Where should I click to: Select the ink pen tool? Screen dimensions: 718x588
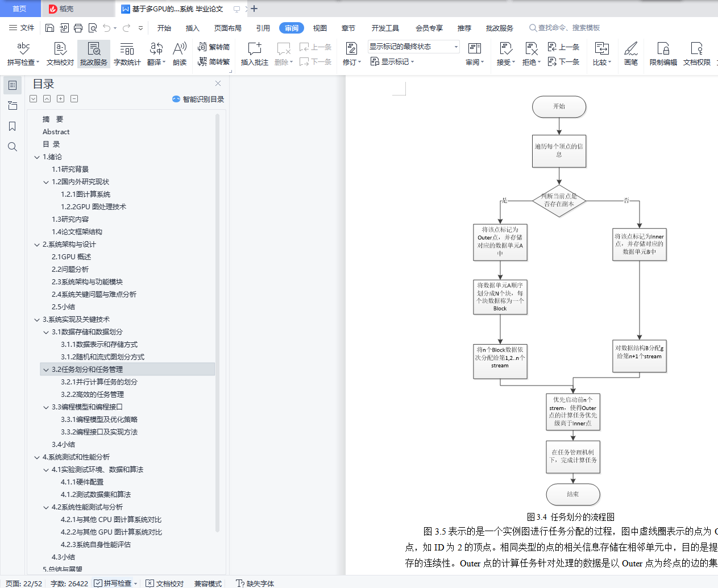631,54
